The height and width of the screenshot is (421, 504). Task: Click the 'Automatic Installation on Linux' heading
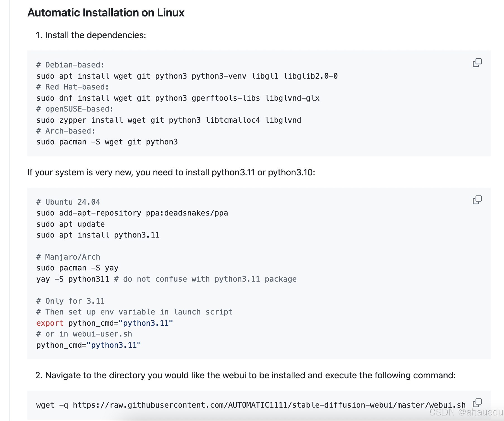(106, 13)
